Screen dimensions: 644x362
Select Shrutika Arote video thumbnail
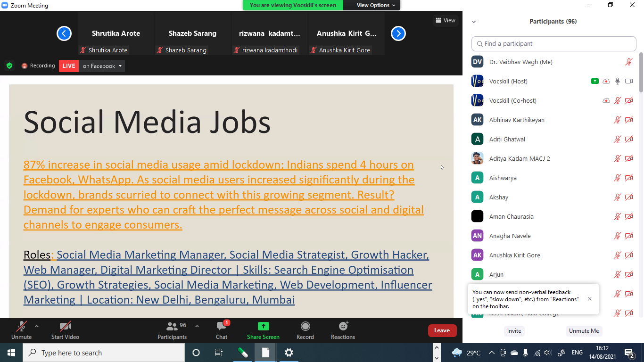116,33
